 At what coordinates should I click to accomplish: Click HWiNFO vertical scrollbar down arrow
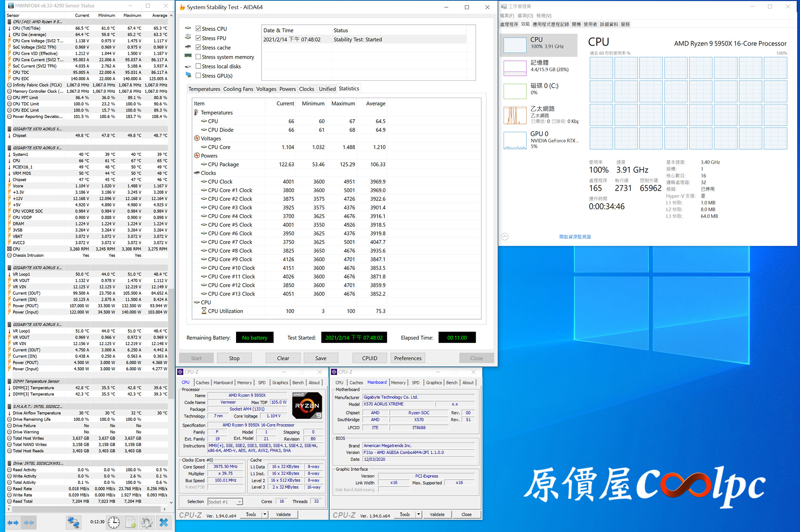(x=171, y=502)
